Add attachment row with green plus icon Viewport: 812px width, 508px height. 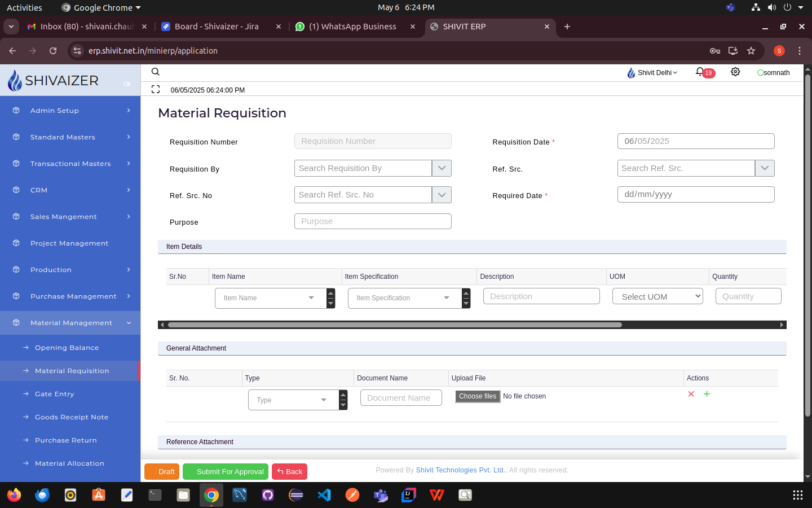[x=707, y=394]
